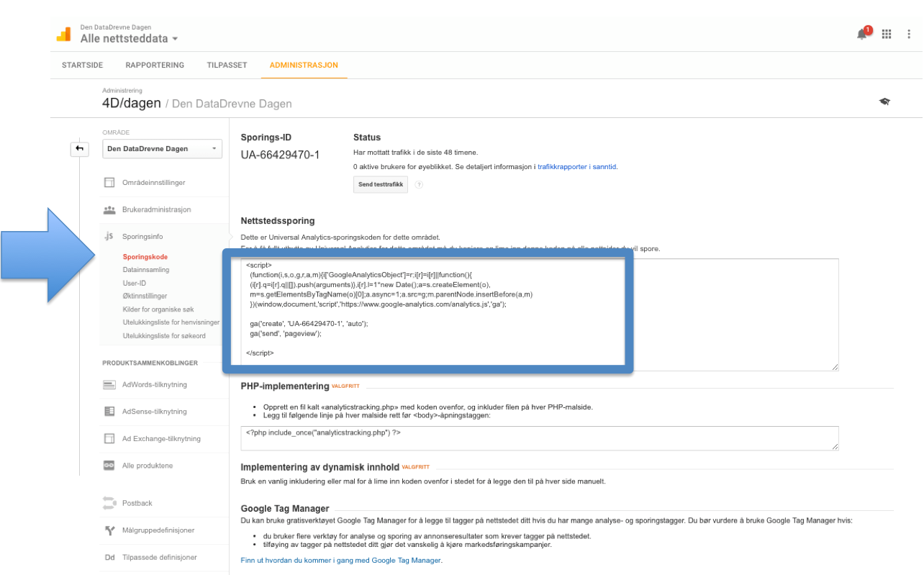Open the Google apps grid

[x=887, y=34]
